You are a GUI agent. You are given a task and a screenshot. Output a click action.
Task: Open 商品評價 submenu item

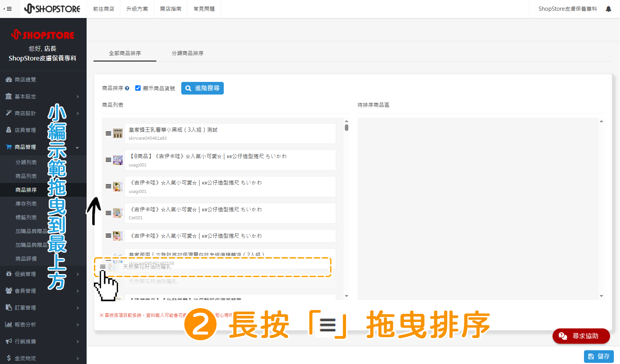point(26,259)
